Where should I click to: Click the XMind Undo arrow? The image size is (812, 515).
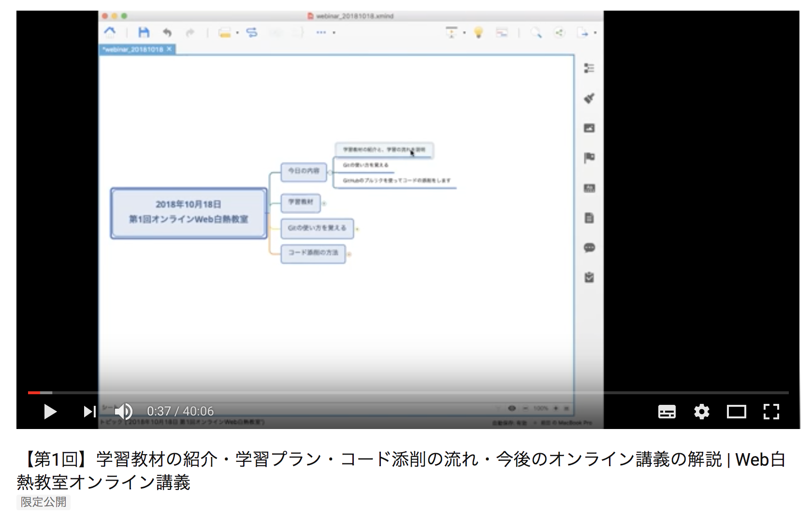pyautogui.click(x=167, y=32)
